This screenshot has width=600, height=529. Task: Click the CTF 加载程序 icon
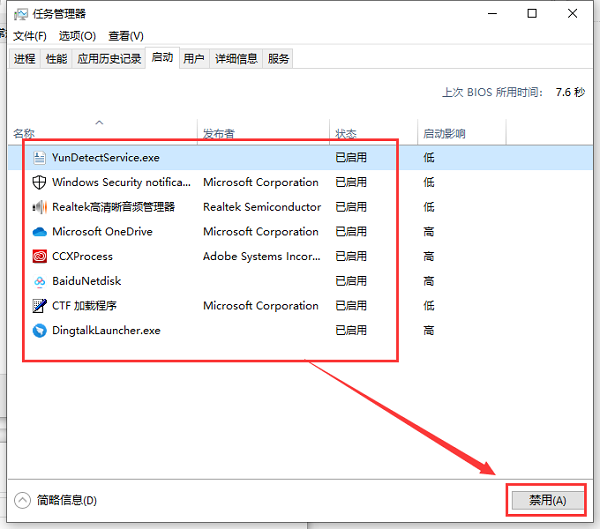[x=39, y=305]
